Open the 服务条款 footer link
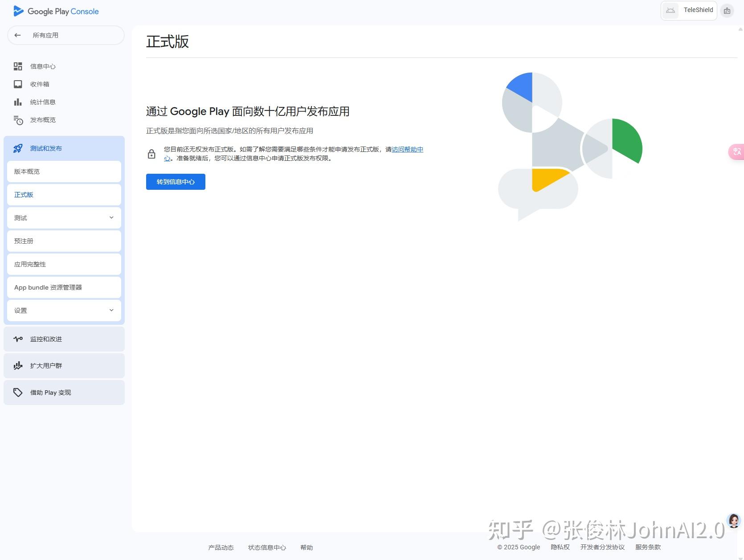Image resolution: width=744 pixels, height=560 pixels. pyautogui.click(x=648, y=547)
